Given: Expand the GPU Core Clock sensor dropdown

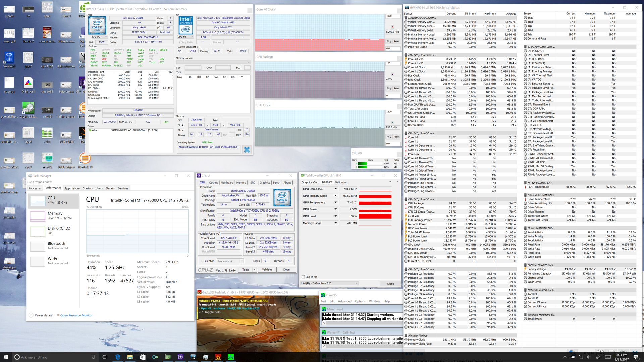Looking at the screenshot, I should (335, 189).
